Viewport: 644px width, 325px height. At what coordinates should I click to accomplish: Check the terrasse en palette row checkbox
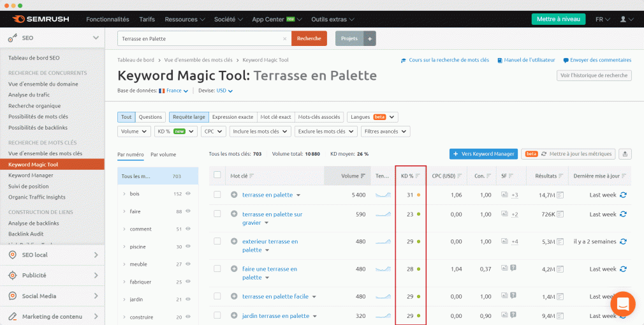pyautogui.click(x=217, y=195)
